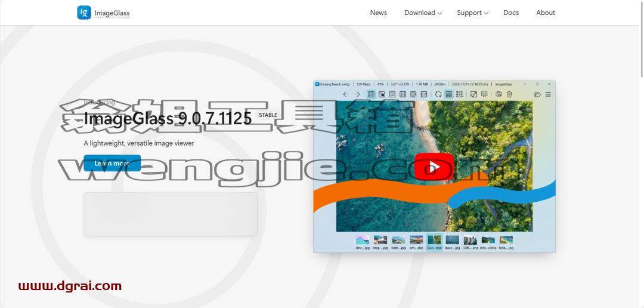Go to the About page
Screen dimensions: 644x308
(546, 13)
